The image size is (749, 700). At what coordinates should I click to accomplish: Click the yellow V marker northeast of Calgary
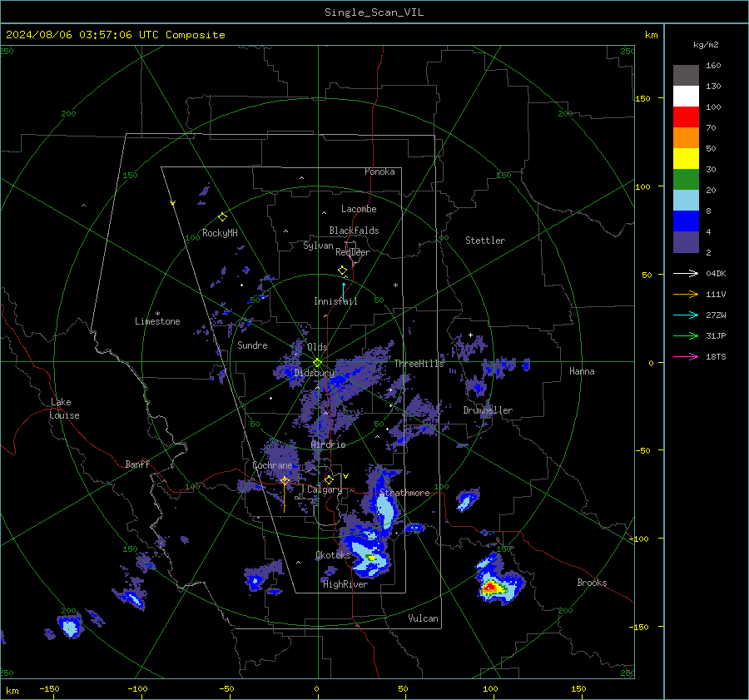(x=346, y=476)
